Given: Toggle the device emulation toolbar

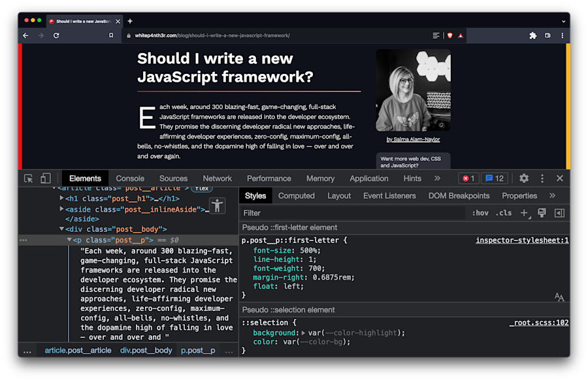Looking at the screenshot, I should [45, 178].
